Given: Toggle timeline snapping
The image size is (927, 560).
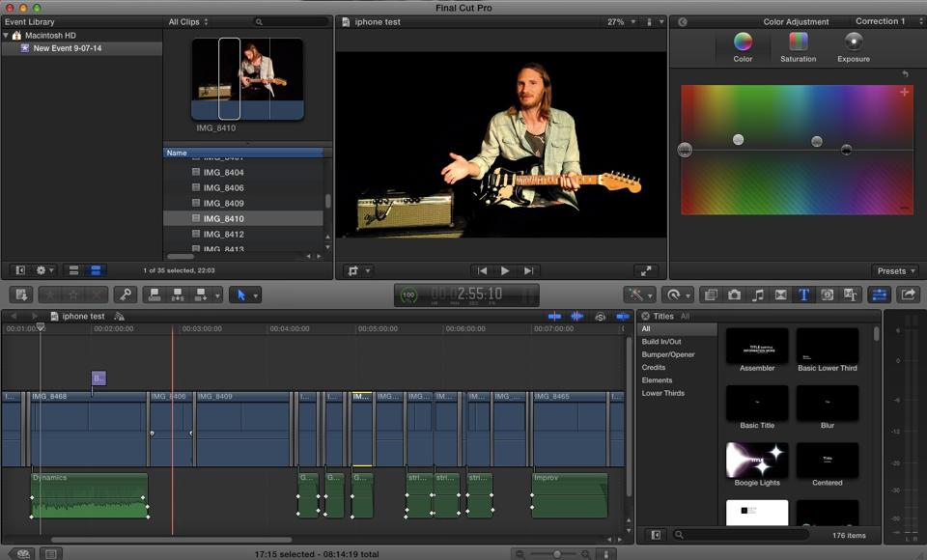Looking at the screenshot, I should [x=623, y=317].
